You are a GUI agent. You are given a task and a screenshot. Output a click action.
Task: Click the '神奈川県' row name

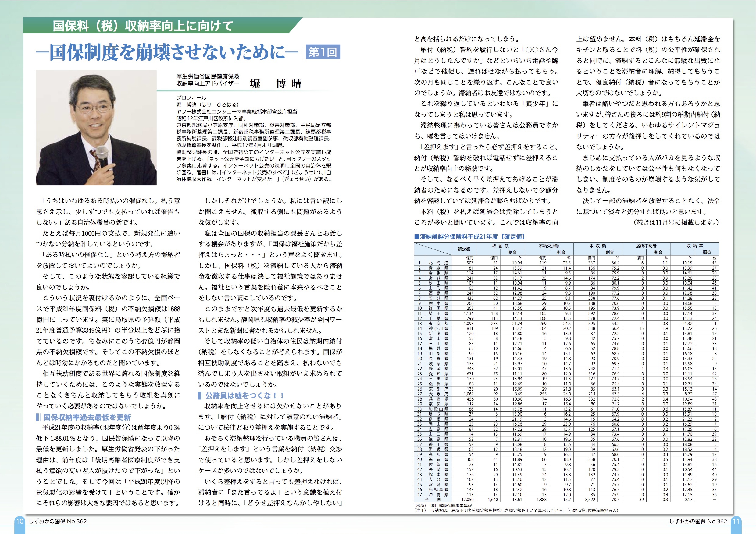[438, 328]
